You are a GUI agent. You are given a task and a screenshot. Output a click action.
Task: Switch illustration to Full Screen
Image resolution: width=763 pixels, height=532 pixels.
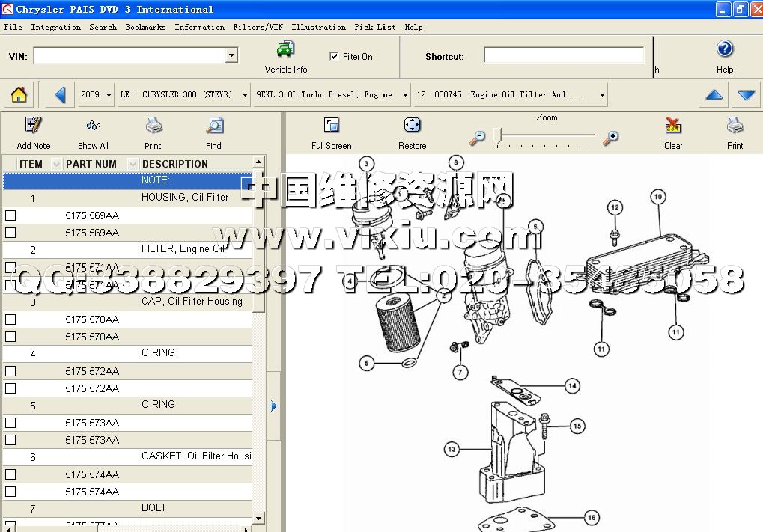(x=332, y=126)
